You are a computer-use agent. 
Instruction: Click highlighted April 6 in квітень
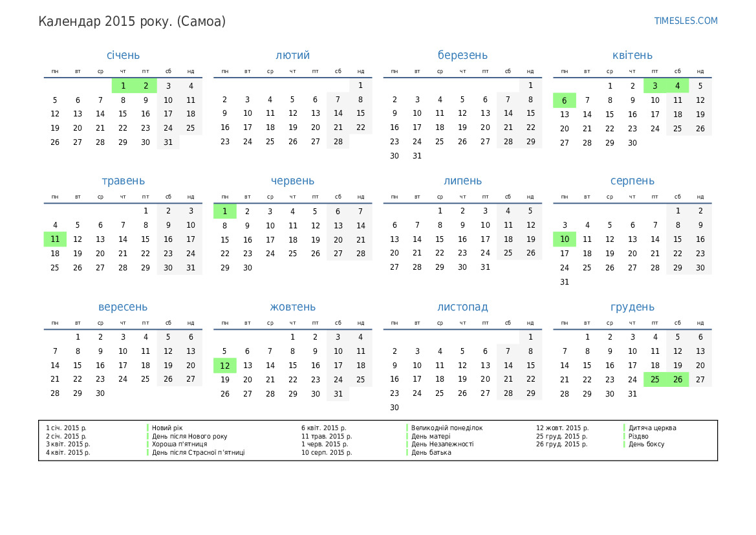click(564, 100)
